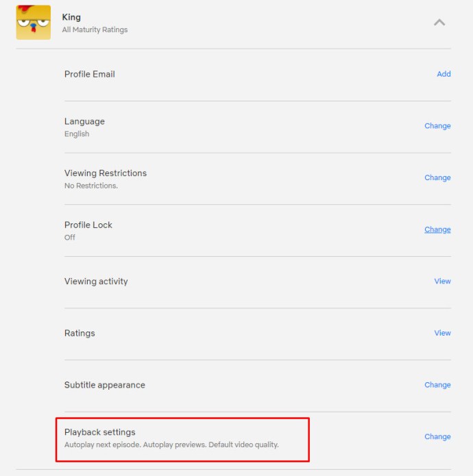Screen dimensions: 473x476
Task: Click the Viewing Restrictions label
Action: click(105, 173)
